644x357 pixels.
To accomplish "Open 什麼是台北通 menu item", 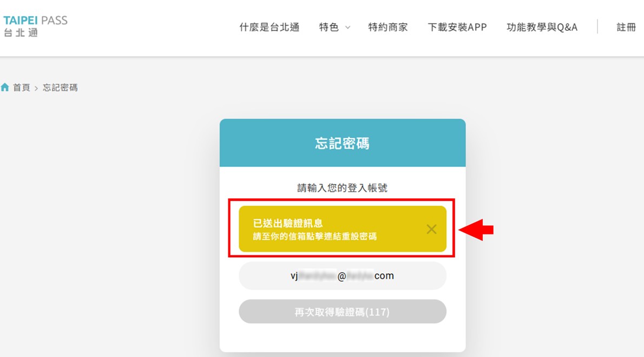I will (x=270, y=27).
